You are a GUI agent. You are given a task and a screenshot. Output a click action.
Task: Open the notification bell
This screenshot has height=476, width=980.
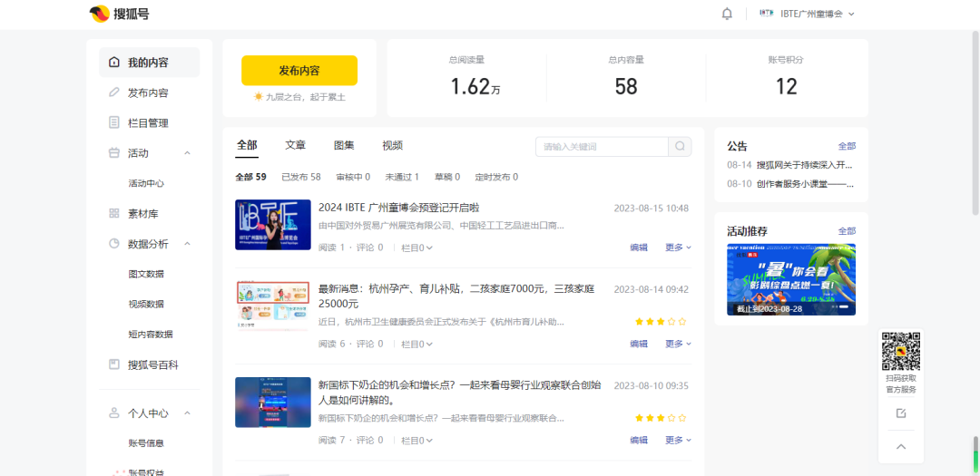727,14
